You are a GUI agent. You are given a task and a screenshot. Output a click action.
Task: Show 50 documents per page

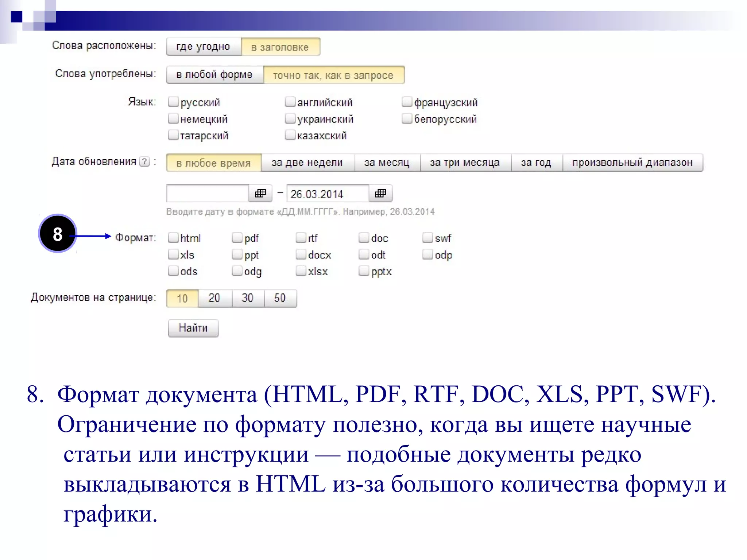[280, 298]
